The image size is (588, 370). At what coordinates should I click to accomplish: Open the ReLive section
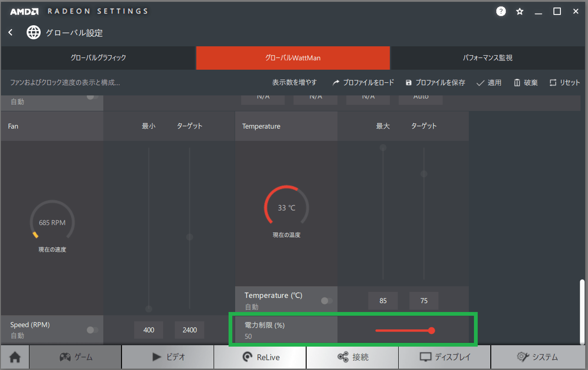point(260,357)
